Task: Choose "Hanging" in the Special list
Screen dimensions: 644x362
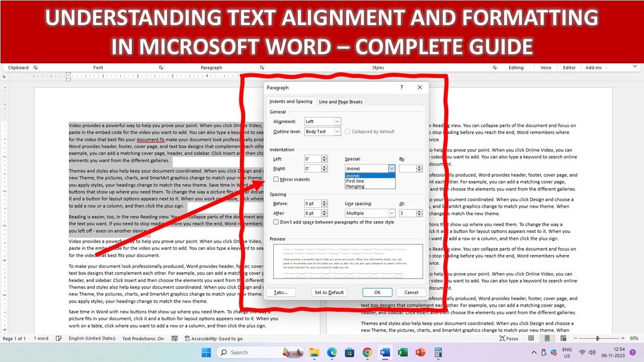Action: (370, 186)
